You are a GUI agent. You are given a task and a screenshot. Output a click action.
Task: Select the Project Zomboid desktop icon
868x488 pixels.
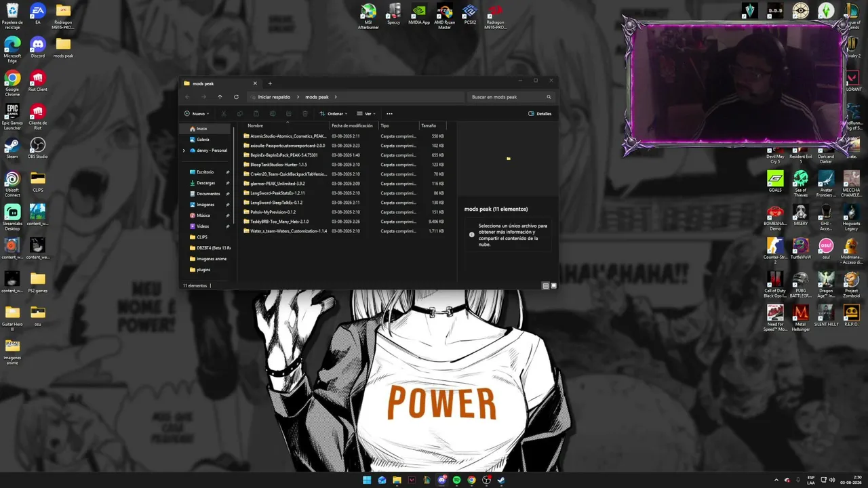tap(851, 285)
